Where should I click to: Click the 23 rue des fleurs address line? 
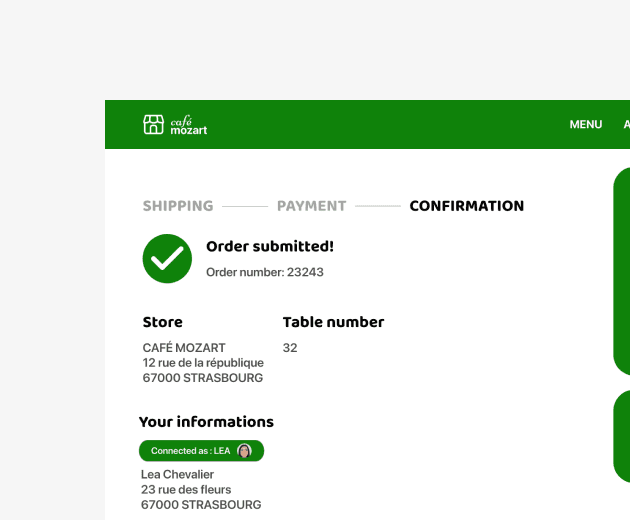[x=186, y=489]
